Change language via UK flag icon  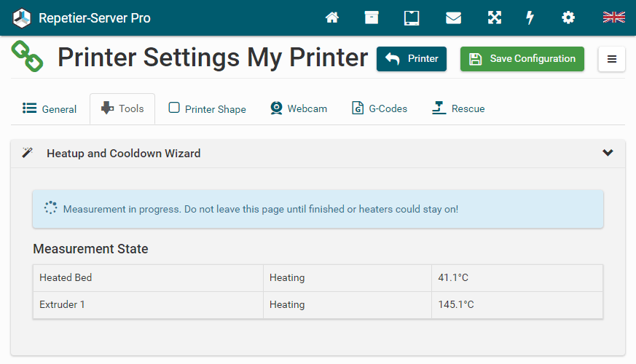click(613, 17)
